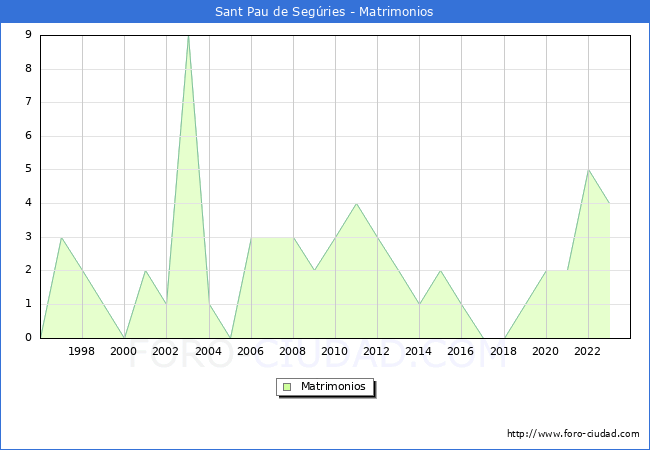The height and width of the screenshot is (450, 650).
Task: Open the www.foro-ciudad.com link
Action: click(x=573, y=434)
